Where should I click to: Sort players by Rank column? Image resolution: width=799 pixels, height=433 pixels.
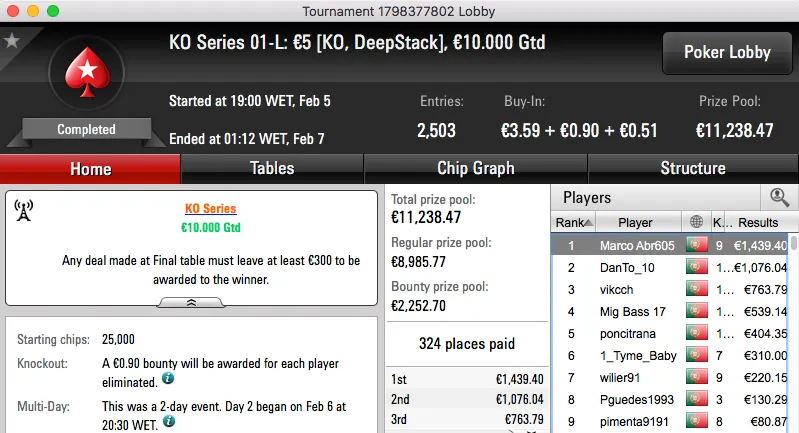(x=575, y=222)
